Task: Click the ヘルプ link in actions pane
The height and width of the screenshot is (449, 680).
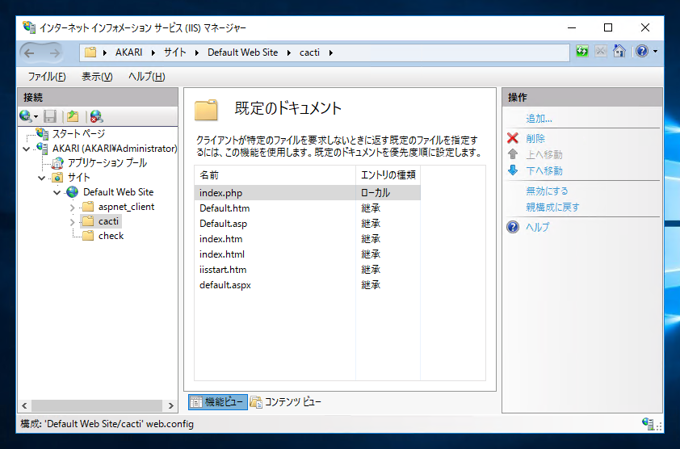Action: click(x=537, y=227)
